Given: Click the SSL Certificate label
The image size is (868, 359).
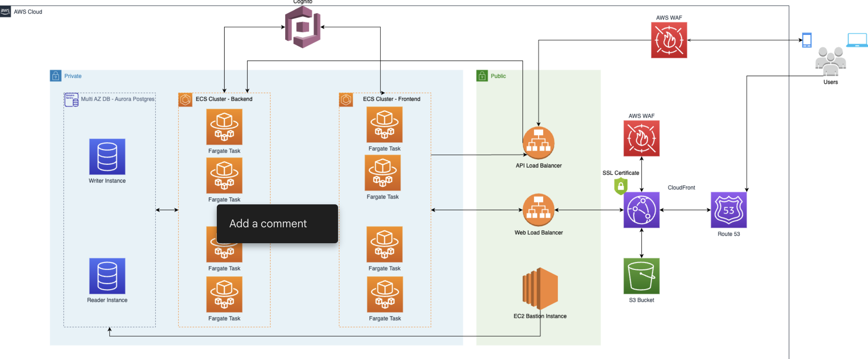Looking at the screenshot, I should pos(621,173).
